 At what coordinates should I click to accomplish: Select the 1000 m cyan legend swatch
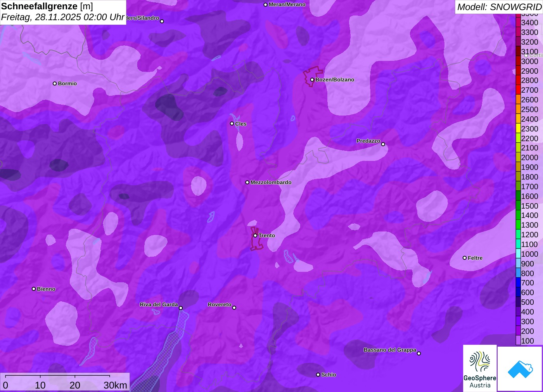[518, 254]
